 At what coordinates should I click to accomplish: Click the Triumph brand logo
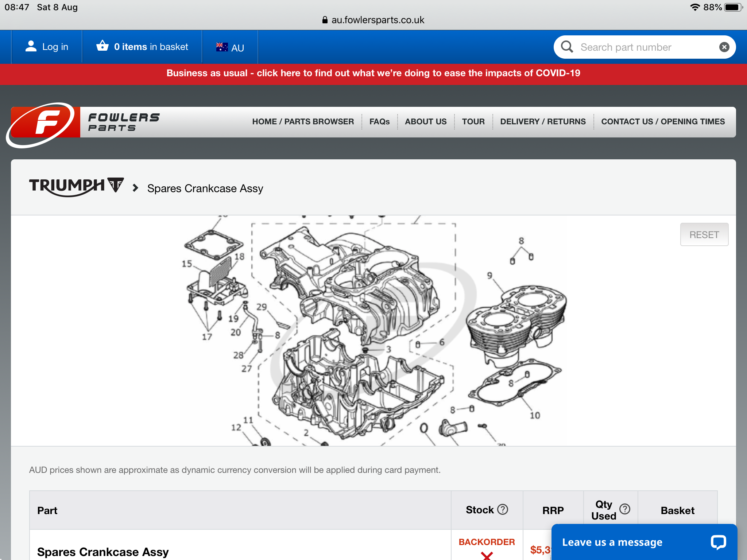click(x=76, y=186)
